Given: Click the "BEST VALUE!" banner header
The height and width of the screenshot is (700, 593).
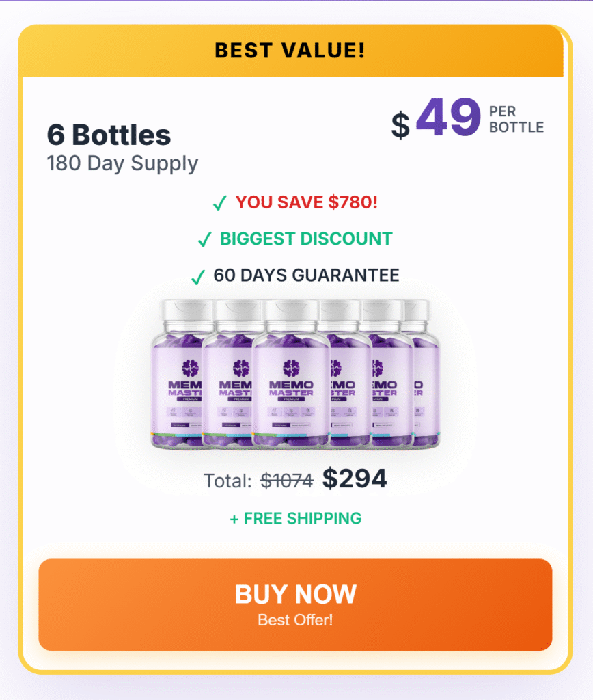Looking at the screenshot, I should coord(290,50).
